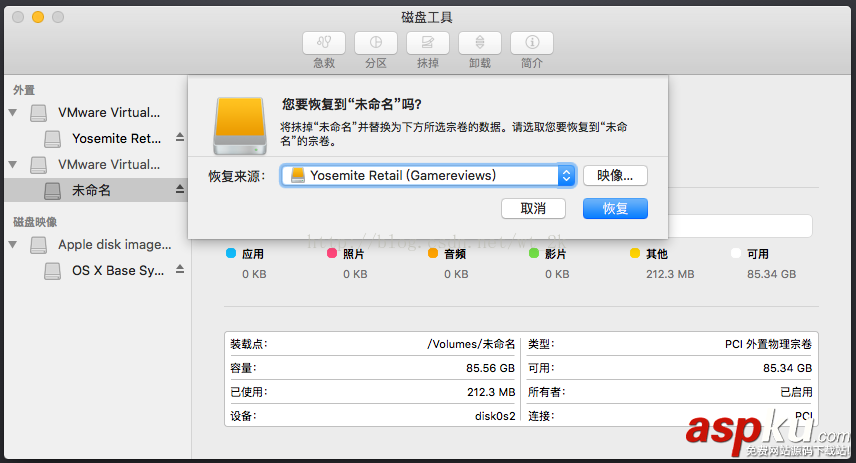856x463 pixels.
Task: Click 取消 to cancel restore
Action: (x=533, y=209)
